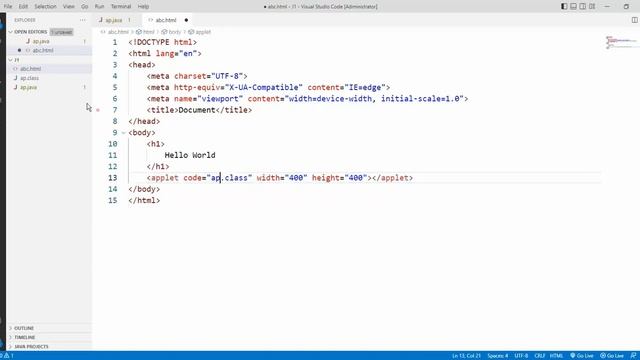Click the unsaved dot on abc.html tab
This screenshot has width=640, height=360.
click(186, 20)
